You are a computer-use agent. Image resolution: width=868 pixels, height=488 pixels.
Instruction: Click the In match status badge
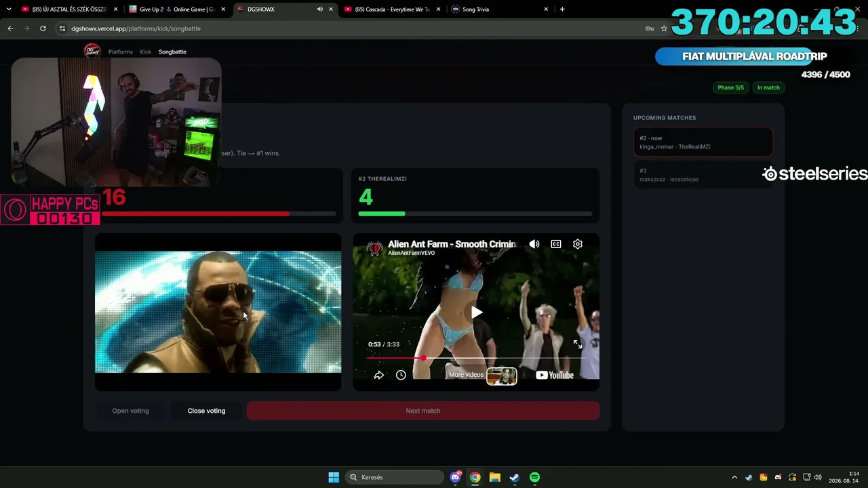pyautogui.click(x=768, y=87)
